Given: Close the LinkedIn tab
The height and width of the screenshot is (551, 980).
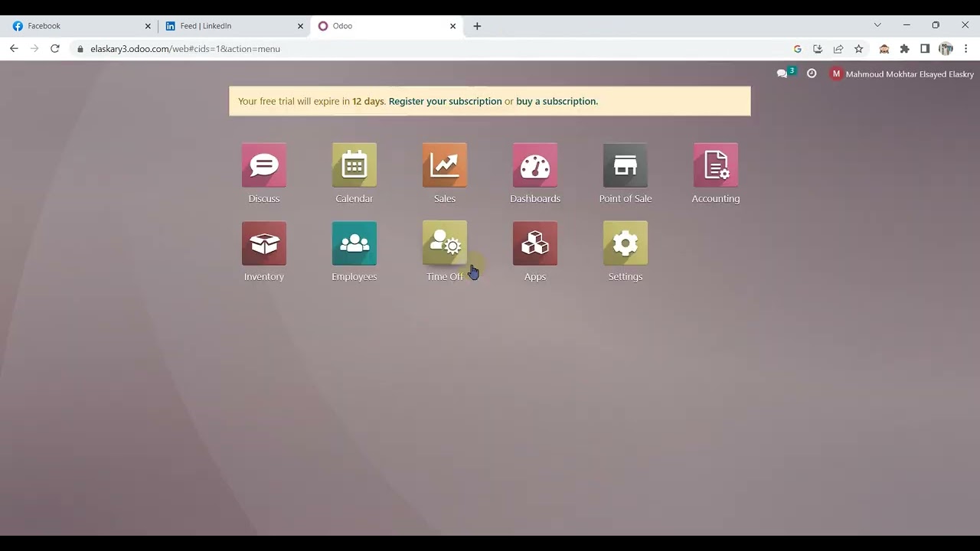Looking at the screenshot, I should 300,26.
